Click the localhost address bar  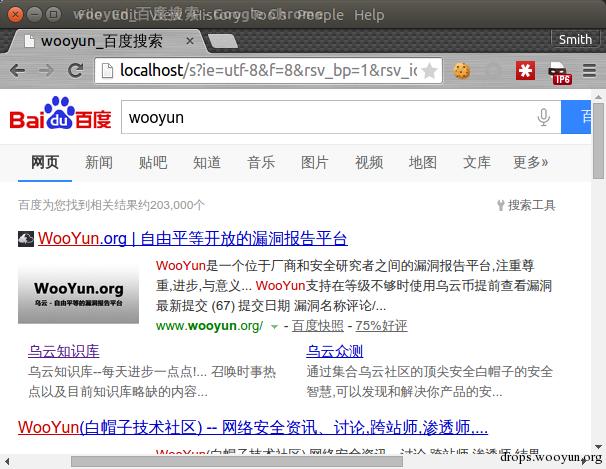click(x=268, y=71)
